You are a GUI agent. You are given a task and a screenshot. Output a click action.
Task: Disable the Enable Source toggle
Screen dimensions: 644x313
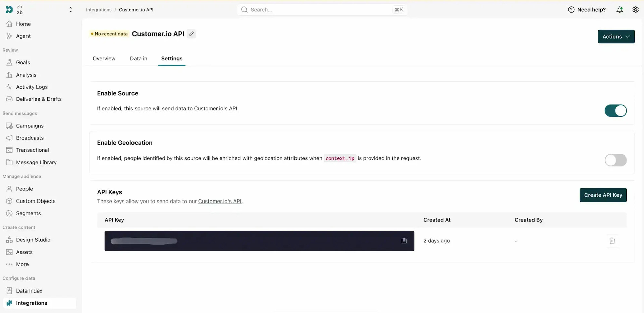pyautogui.click(x=615, y=110)
